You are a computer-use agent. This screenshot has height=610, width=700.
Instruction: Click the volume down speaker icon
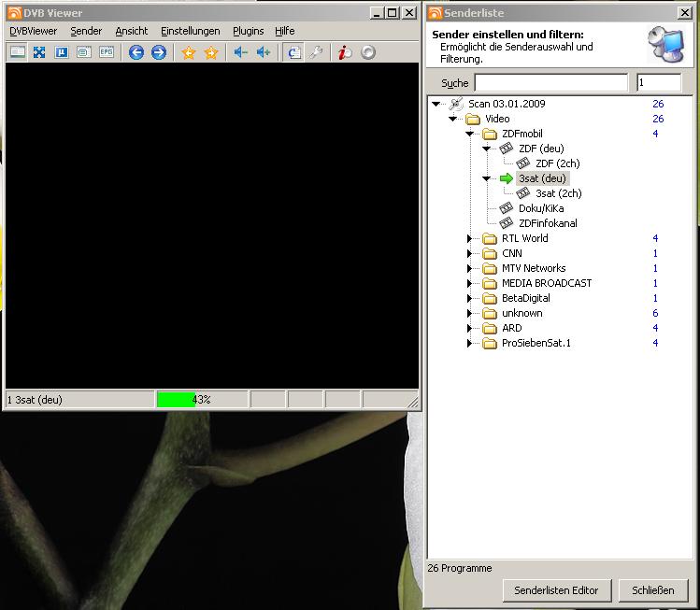[x=240, y=52]
